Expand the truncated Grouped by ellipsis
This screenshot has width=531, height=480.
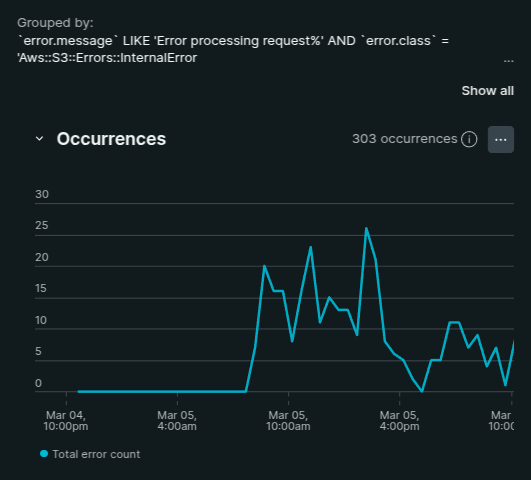pos(508,61)
